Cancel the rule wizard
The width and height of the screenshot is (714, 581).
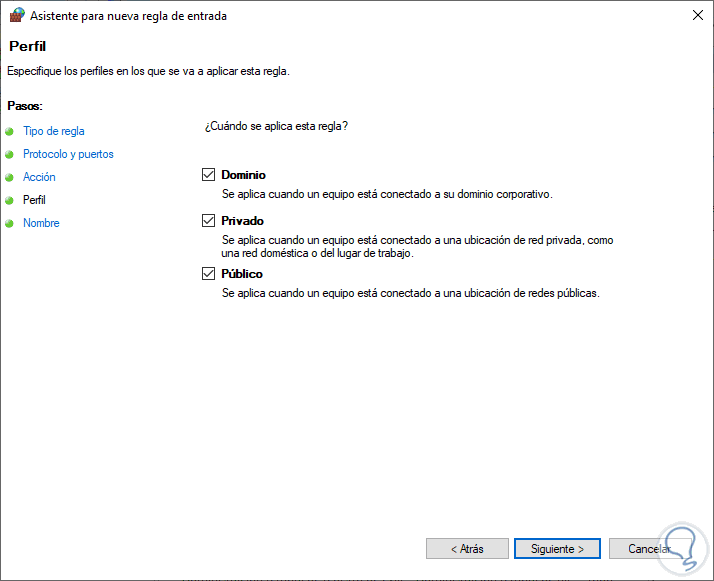(x=648, y=549)
